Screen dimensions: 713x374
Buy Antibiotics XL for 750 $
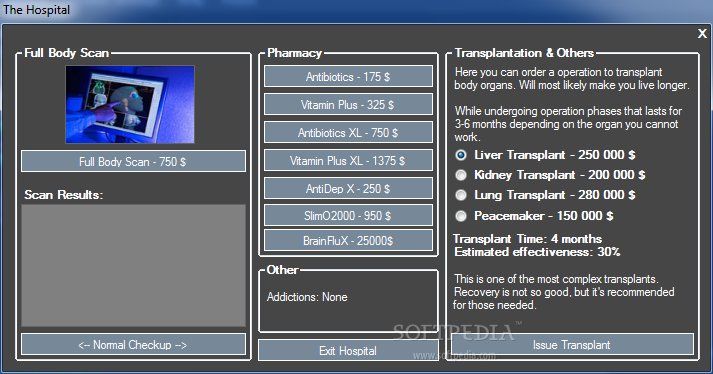pyautogui.click(x=348, y=132)
